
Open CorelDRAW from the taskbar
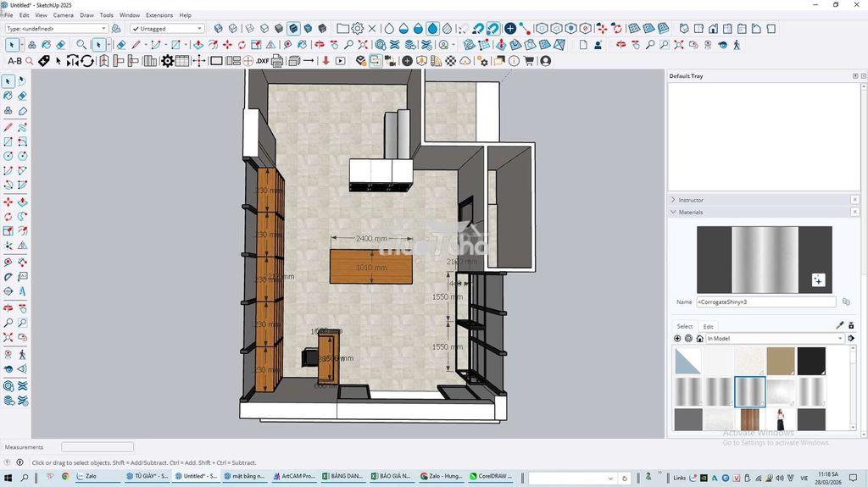[x=491, y=476]
